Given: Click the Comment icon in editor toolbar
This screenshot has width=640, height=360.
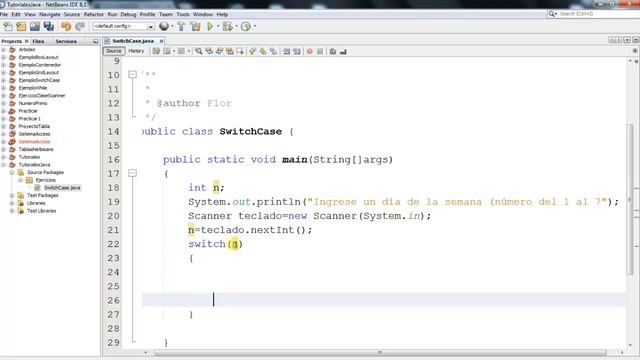Looking at the screenshot, I should coord(333,51).
